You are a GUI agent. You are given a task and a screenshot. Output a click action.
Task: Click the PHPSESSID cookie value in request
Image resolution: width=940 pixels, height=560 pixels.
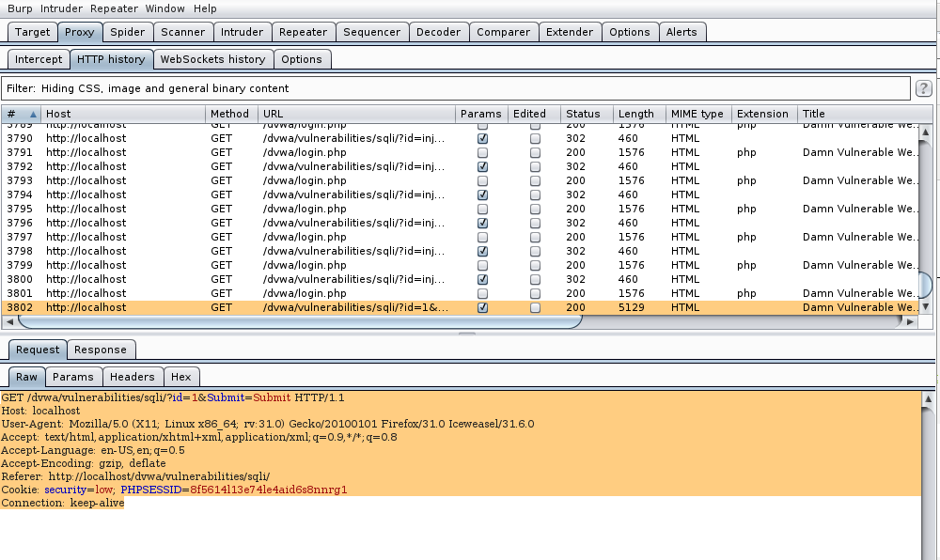coord(269,490)
